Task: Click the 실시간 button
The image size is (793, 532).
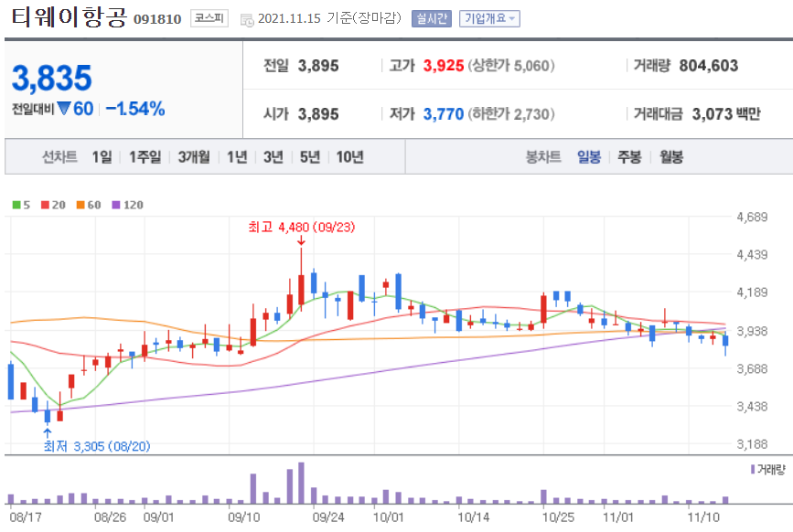Action: click(432, 18)
